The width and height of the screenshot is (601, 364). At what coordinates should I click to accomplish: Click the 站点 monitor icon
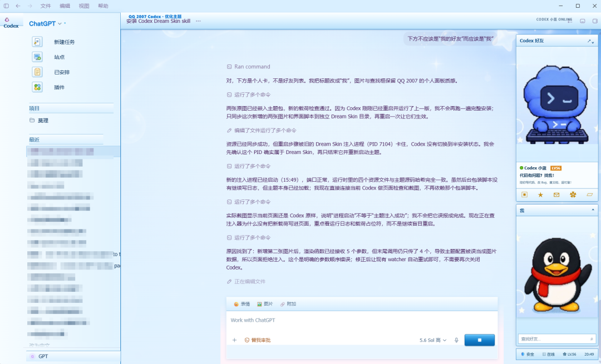pyautogui.click(x=37, y=57)
